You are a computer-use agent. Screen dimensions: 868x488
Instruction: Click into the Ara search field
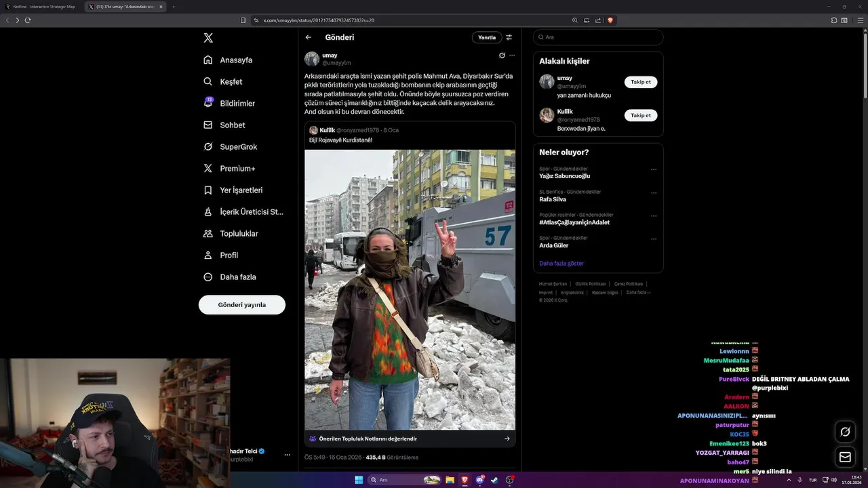(x=598, y=37)
